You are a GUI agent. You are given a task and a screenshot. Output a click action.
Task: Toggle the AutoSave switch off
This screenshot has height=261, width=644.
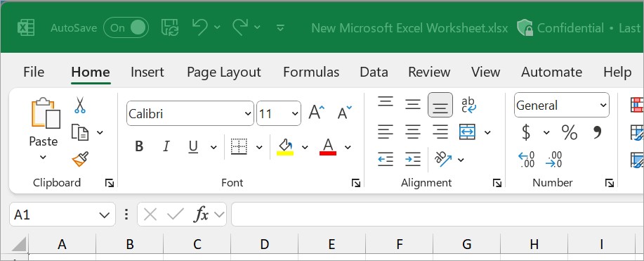tap(126, 27)
